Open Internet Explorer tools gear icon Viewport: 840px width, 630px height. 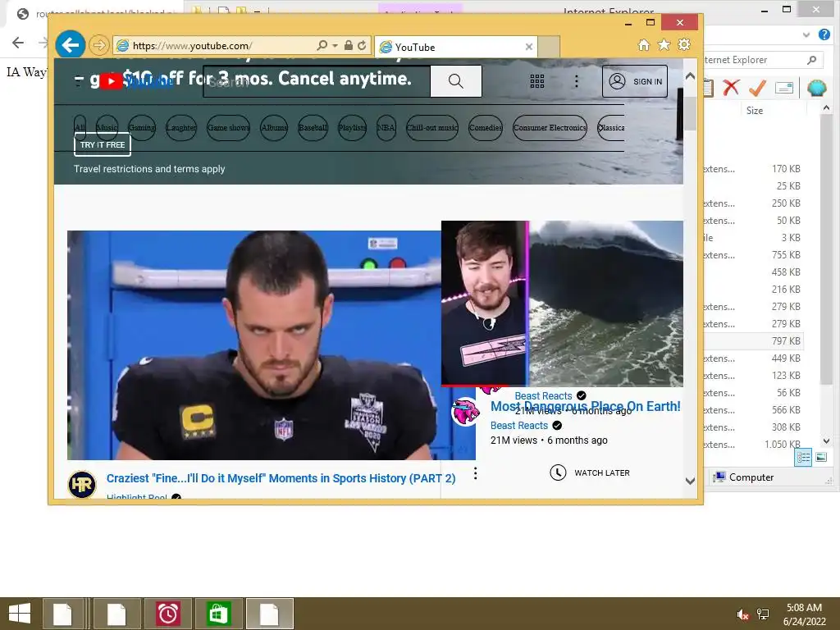[x=684, y=45]
